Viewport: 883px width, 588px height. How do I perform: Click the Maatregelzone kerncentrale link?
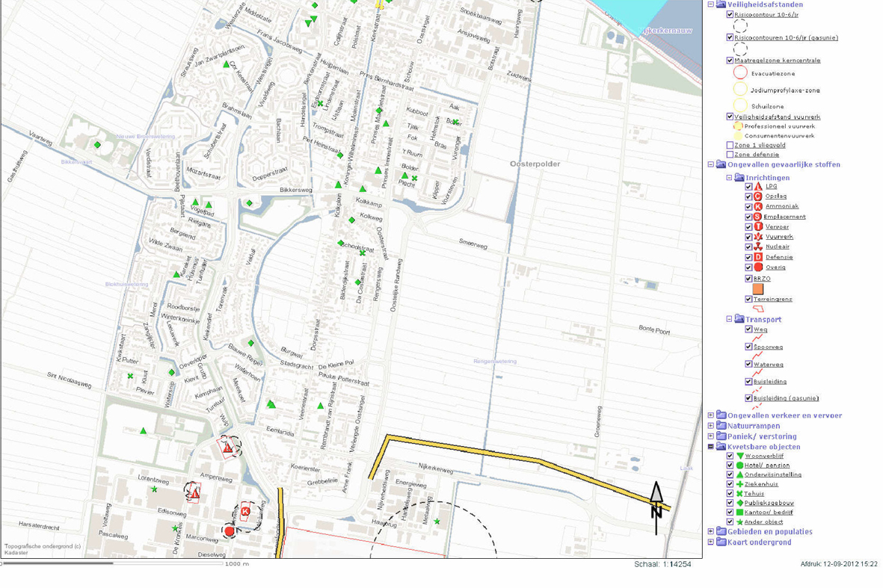point(777,61)
